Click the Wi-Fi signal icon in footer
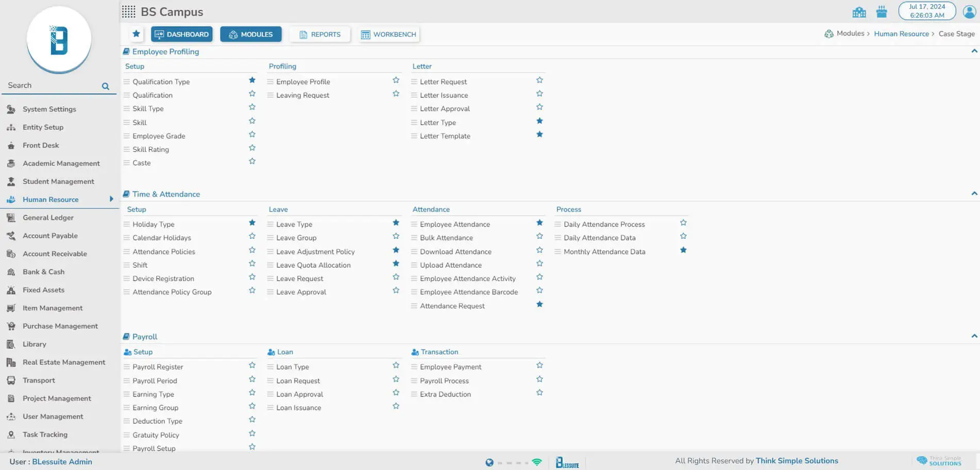980x470 pixels. pos(537,462)
